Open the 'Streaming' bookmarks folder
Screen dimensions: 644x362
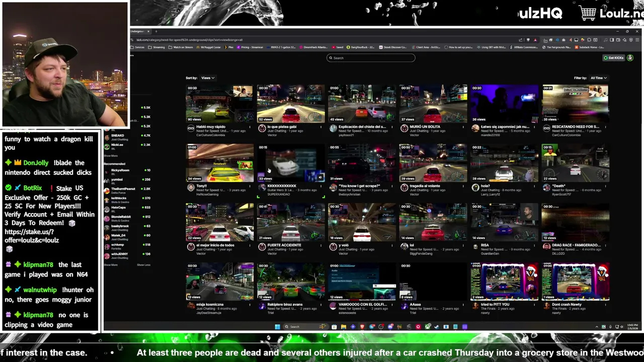tap(156, 47)
